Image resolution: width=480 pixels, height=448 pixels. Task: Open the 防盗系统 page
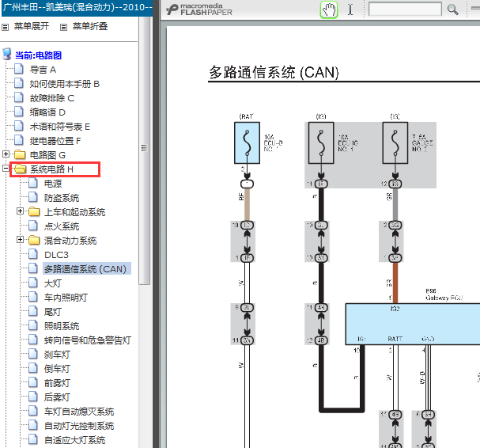(x=62, y=198)
